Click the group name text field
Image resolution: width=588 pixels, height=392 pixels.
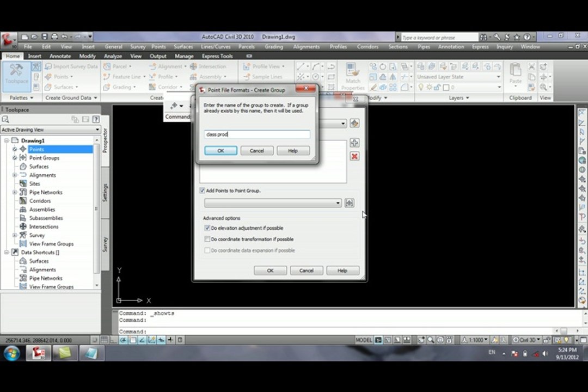[257, 134]
